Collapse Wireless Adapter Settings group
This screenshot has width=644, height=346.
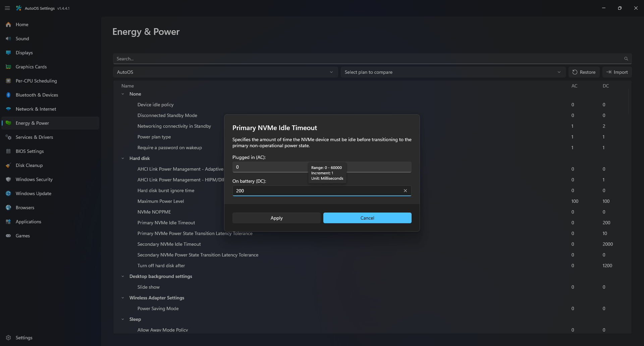pyautogui.click(x=123, y=298)
